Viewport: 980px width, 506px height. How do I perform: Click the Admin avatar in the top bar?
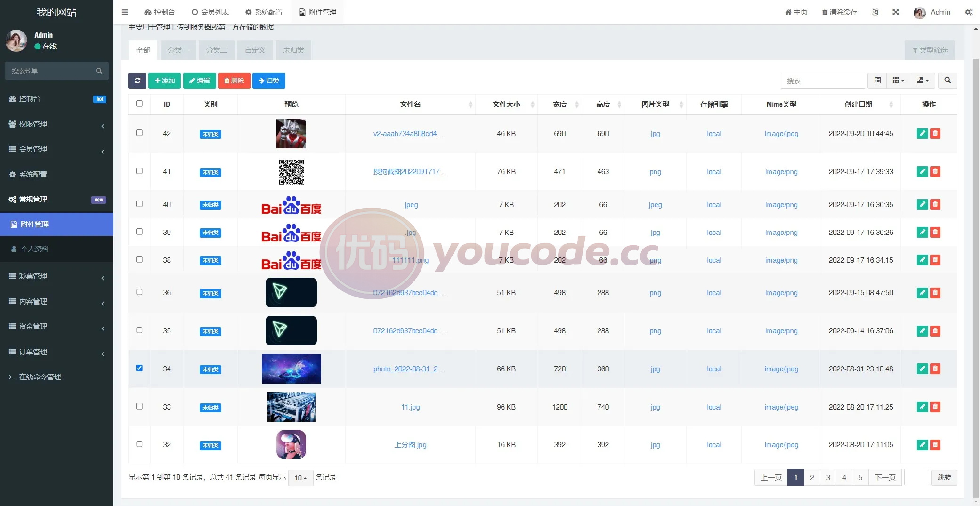[x=920, y=13]
